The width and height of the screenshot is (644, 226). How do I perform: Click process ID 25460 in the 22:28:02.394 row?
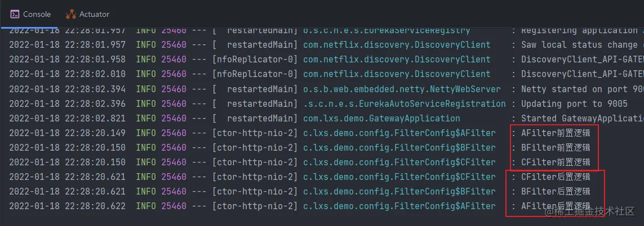[174, 89]
